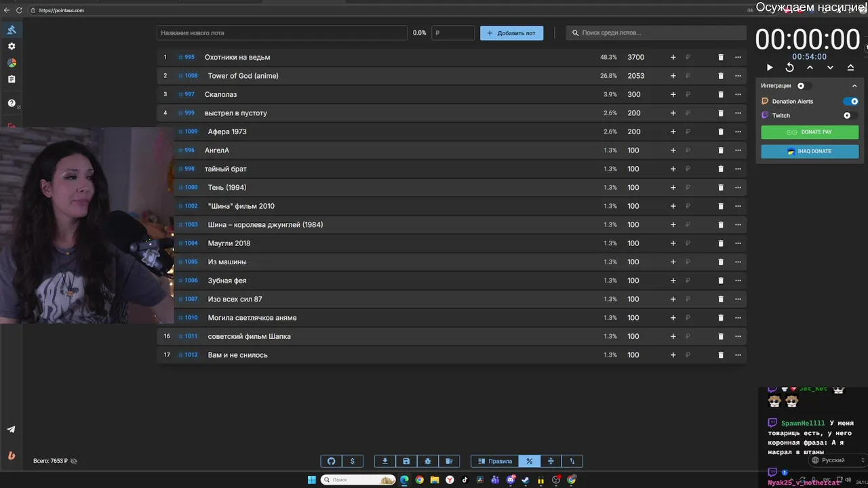Screen dimensions: 868x488
Task: Open the auction gavel page in sidebar
Action: [12, 30]
